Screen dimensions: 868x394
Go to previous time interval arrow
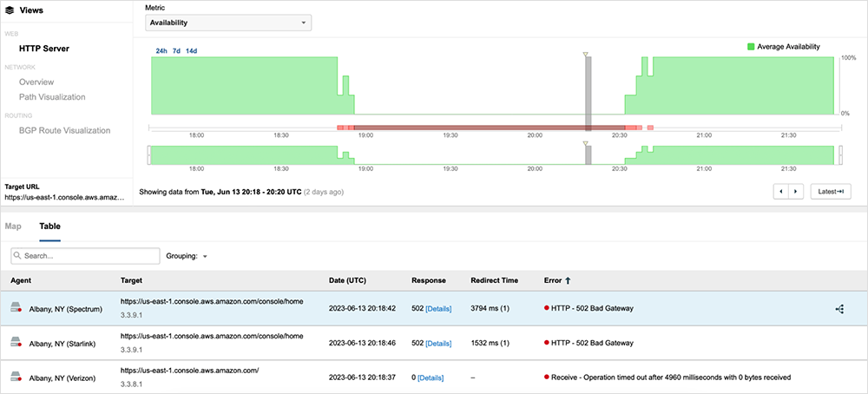coord(781,191)
